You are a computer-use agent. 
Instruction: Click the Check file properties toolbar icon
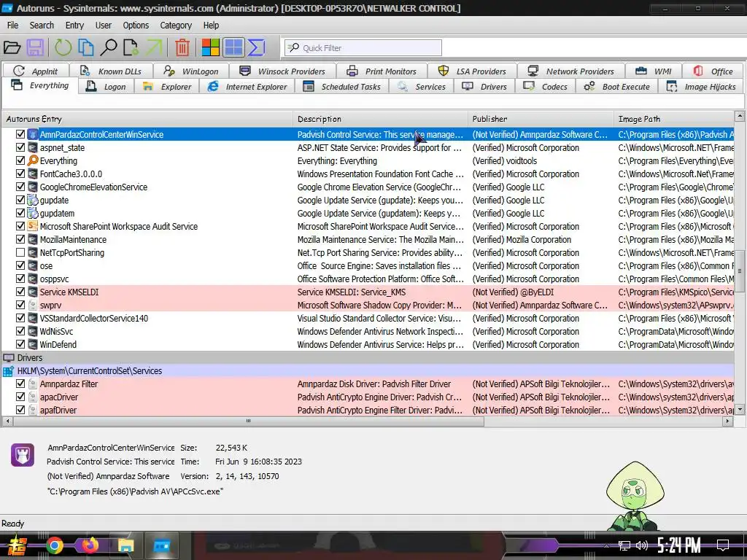point(131,47)
